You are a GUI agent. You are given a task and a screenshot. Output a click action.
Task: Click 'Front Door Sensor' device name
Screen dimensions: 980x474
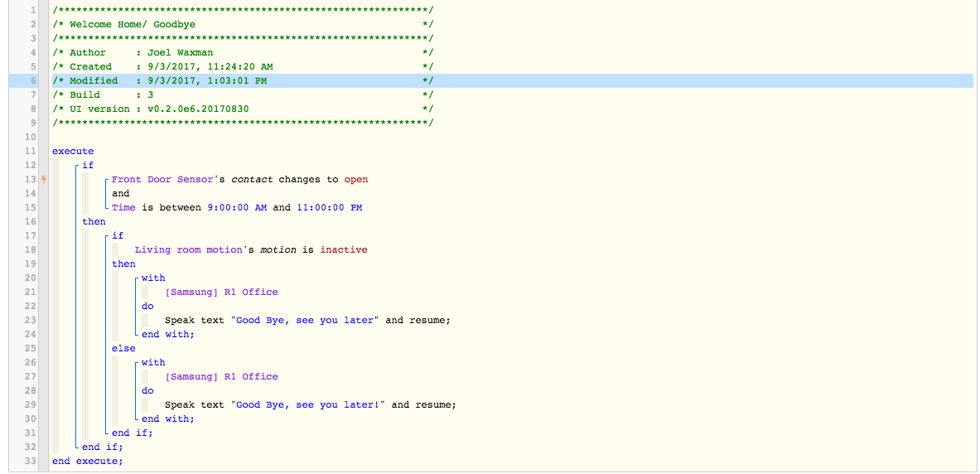[x=162, y=180]
